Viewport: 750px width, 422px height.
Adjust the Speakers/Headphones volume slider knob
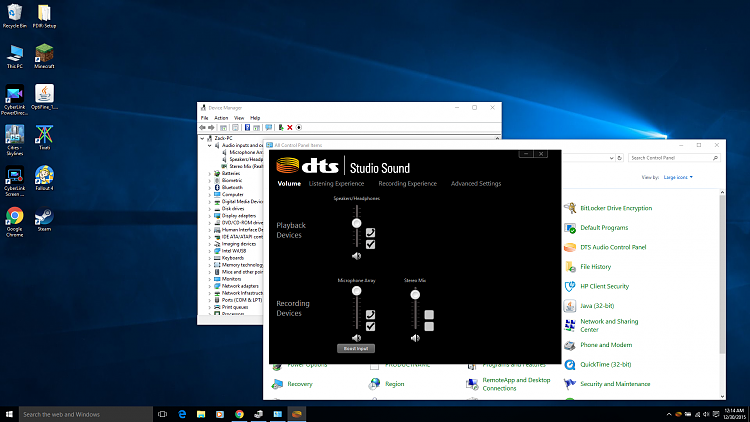point(357,223)
